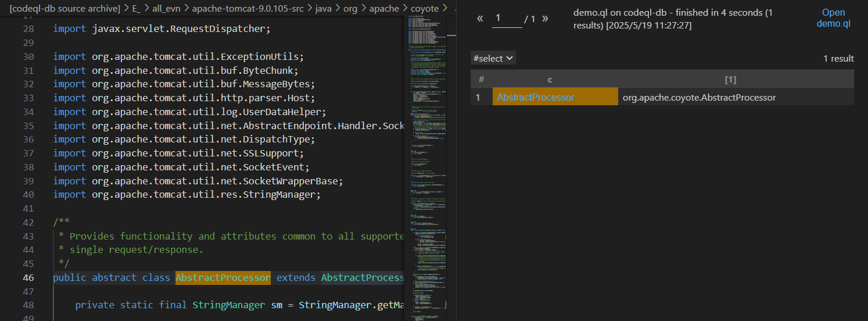Click the ByteChunk import line
Viewport: 868px width, 321px height.
coord(175,70)
